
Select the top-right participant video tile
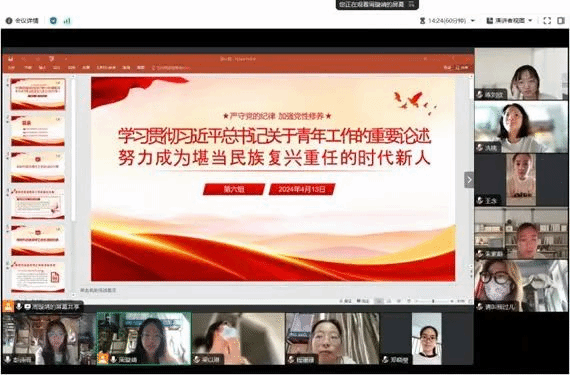pyautogui.click(x=521, y=74)
